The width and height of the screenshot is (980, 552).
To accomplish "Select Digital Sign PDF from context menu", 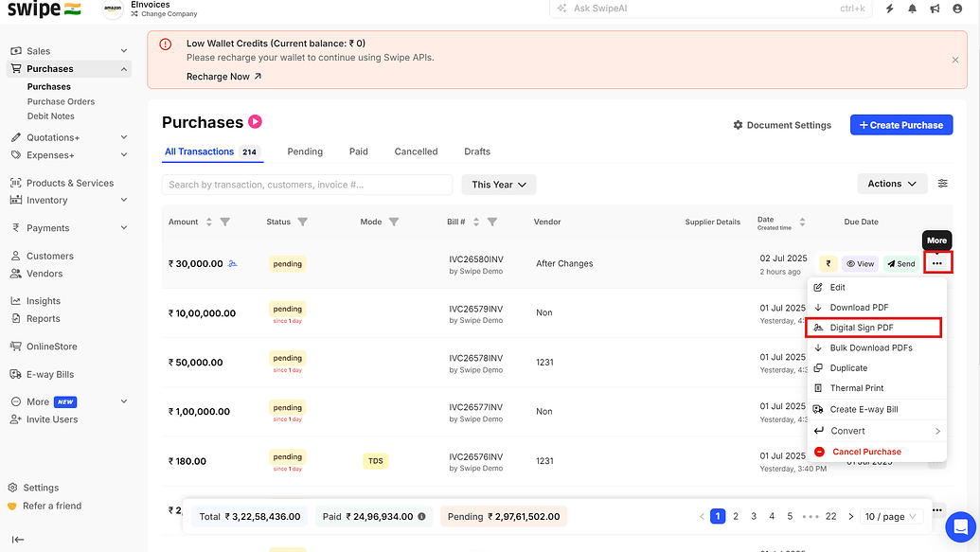I will click(864, 328).
